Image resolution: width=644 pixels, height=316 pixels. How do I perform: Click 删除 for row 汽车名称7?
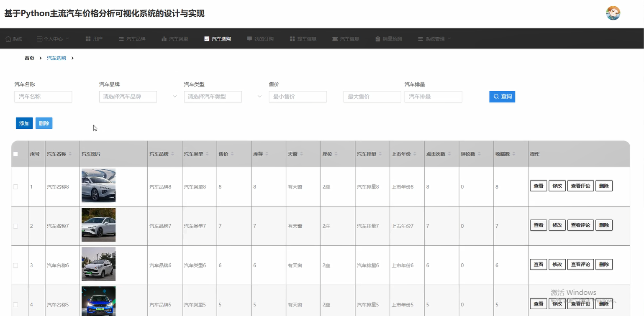click(x=604, y=225)
